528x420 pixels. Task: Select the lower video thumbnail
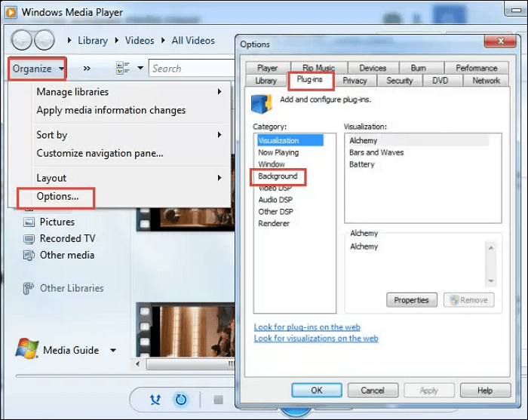[x=186, y=330]
